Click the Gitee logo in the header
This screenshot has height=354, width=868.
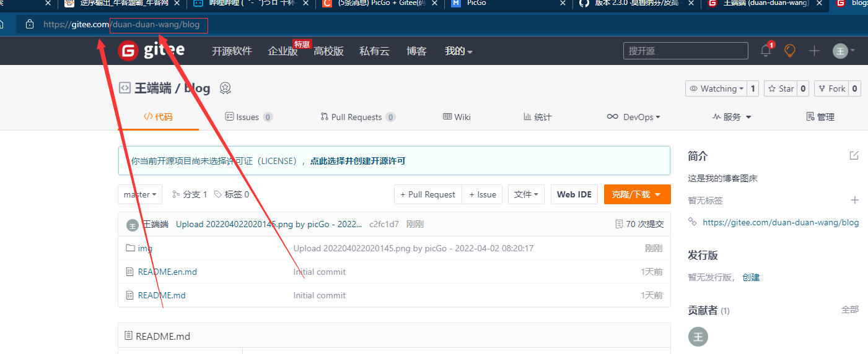pos(152,51)
